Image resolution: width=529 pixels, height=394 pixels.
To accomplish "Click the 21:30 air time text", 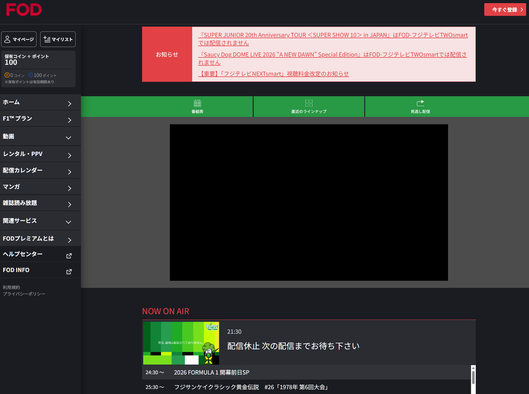I will pos(234,332).
